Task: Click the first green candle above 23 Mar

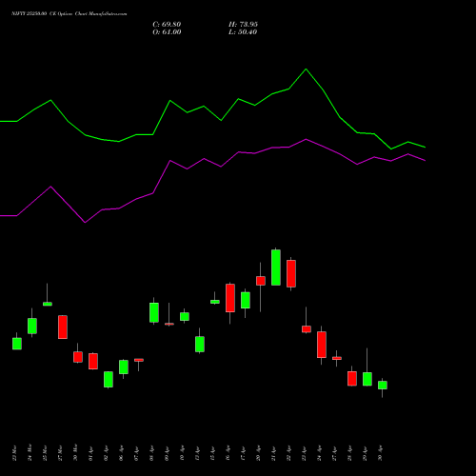Action: [17, 344]
